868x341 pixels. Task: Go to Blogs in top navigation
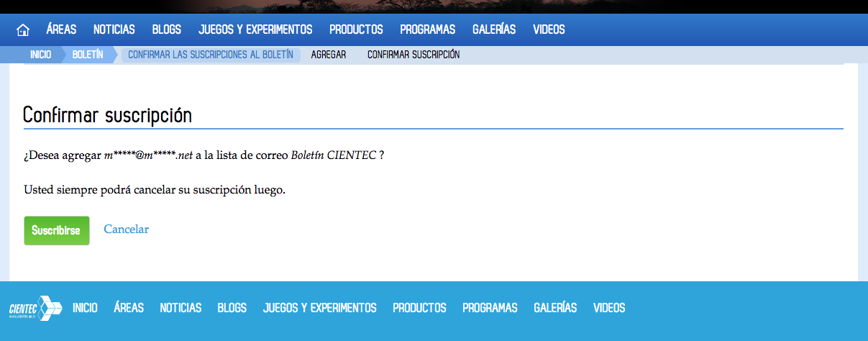click(x=167, y=30)
